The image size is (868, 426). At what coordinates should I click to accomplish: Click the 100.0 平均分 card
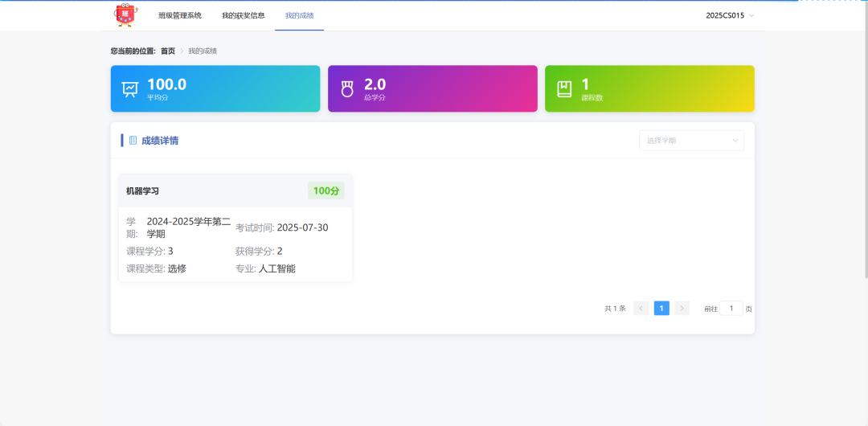pos(215,88)
